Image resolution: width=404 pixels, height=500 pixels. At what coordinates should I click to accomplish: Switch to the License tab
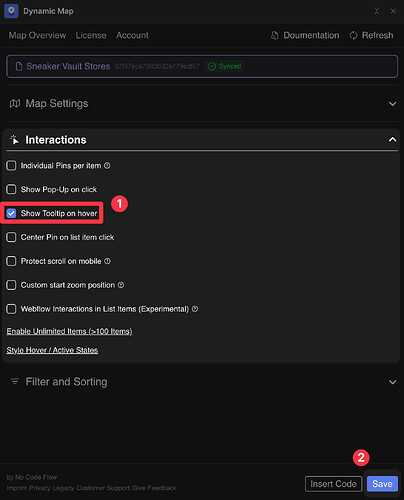[x=91, y=35]
